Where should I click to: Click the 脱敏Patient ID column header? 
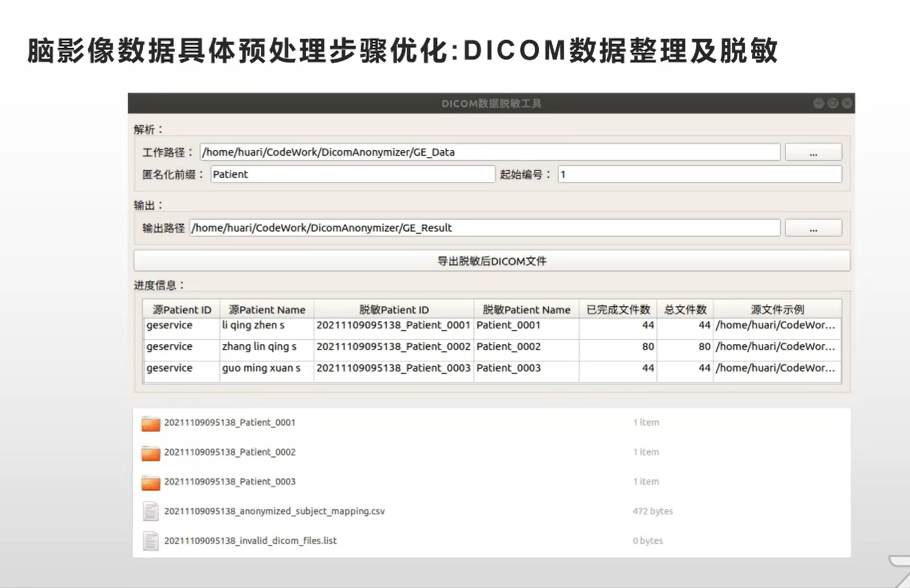393,310
